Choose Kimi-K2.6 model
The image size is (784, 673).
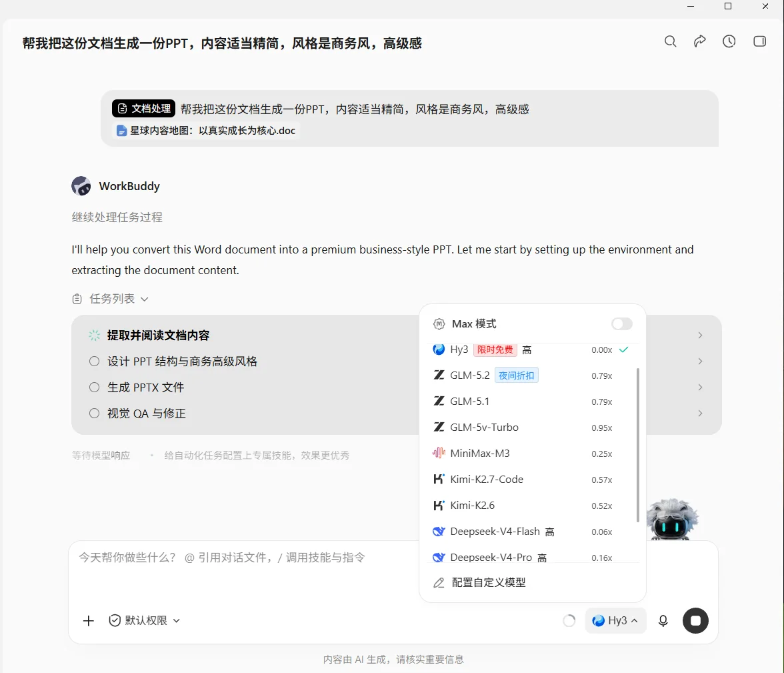pos(531,506)
